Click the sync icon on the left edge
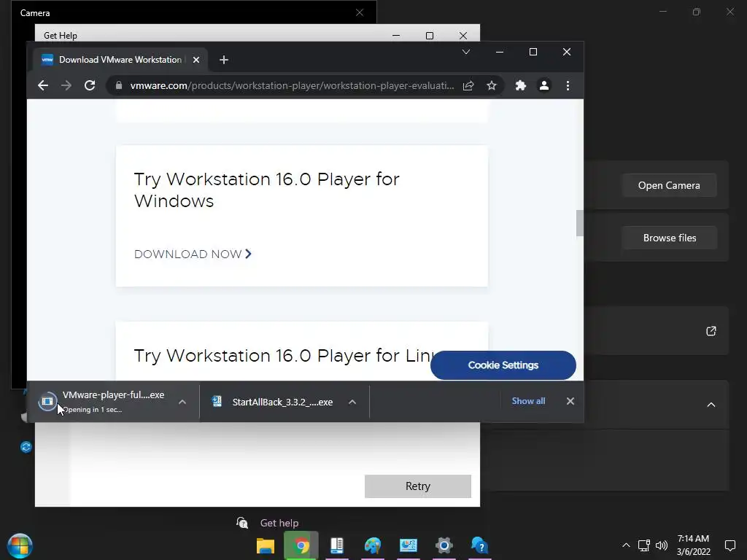The image size is (747, 560). pos(26,447)
